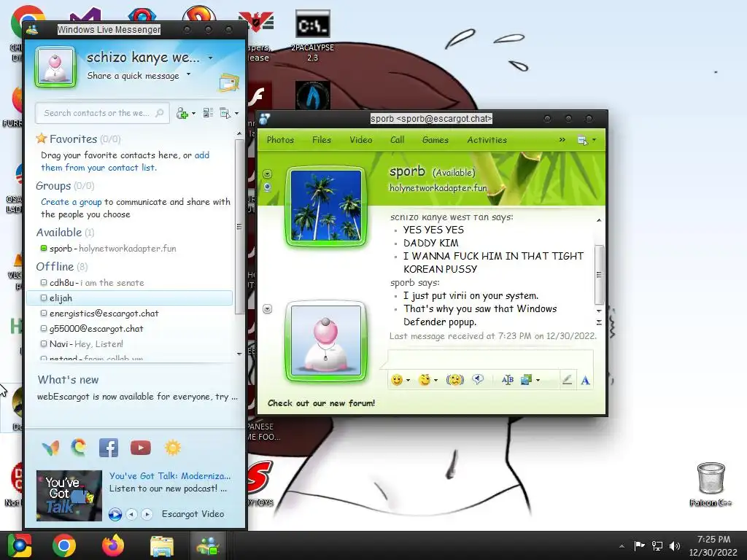Click the contact list scrollbar
Screen dimensions: 747x560
239,227
